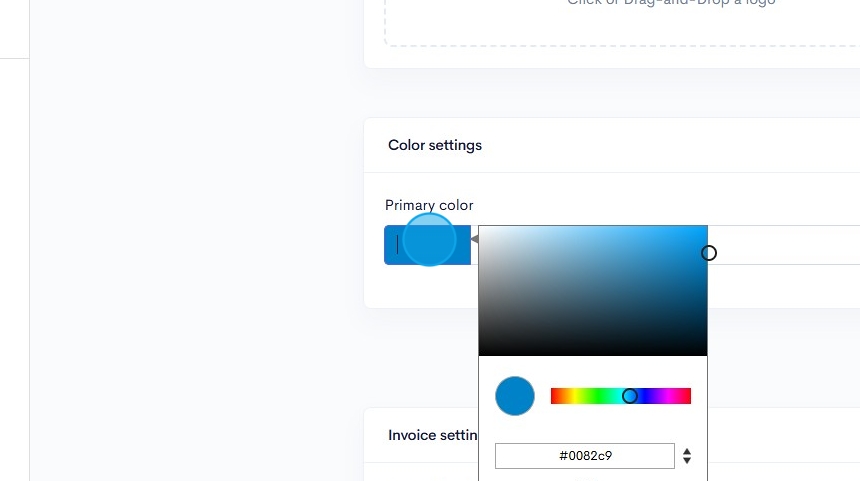Click the hue slider's round handle
Image resolution: width=860 pixels, height=481 pixels.
point(630,396)
